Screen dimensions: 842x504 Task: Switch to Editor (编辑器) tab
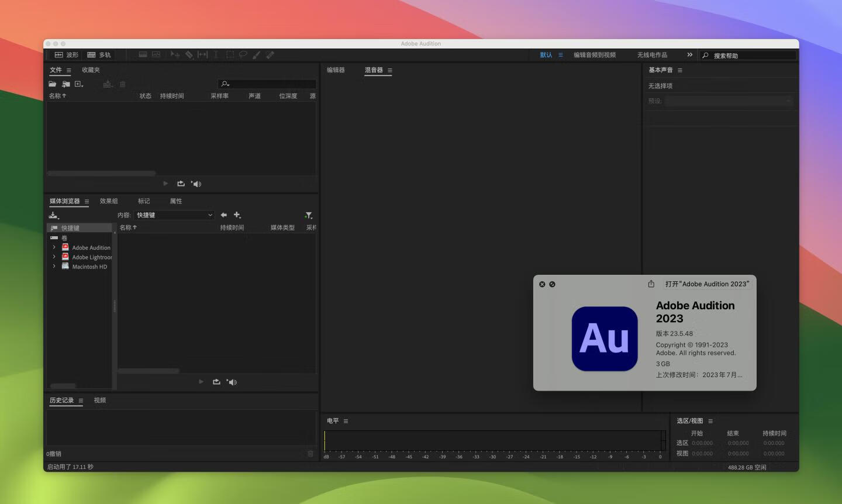[336, 70]
